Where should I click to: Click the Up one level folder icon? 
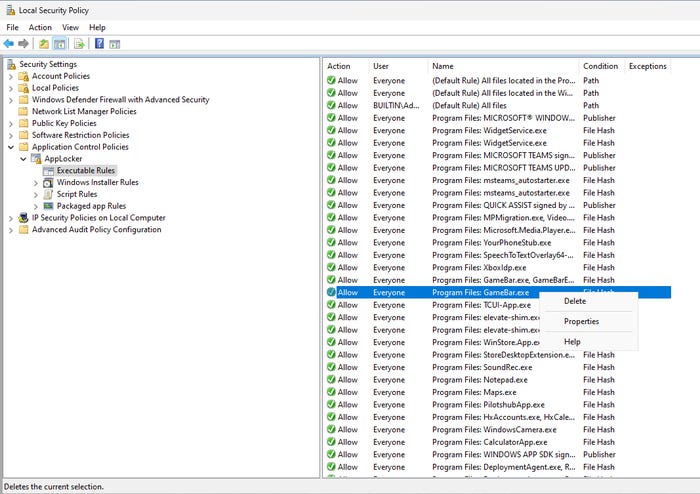click(x=44, y=44)
